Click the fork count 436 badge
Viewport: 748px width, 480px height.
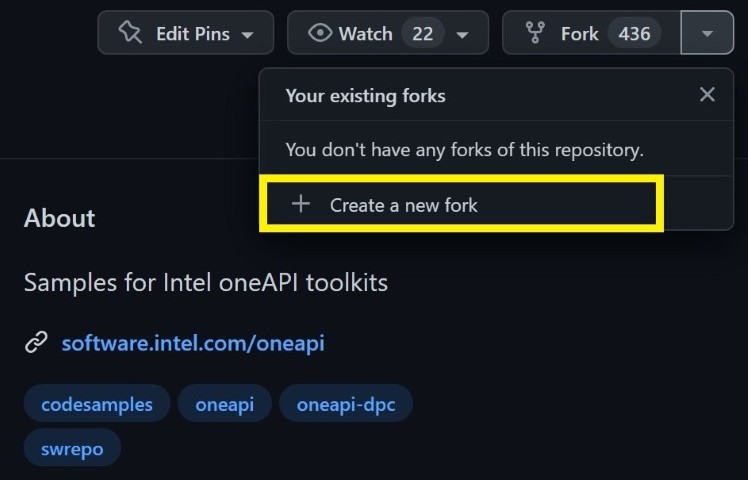634,33
